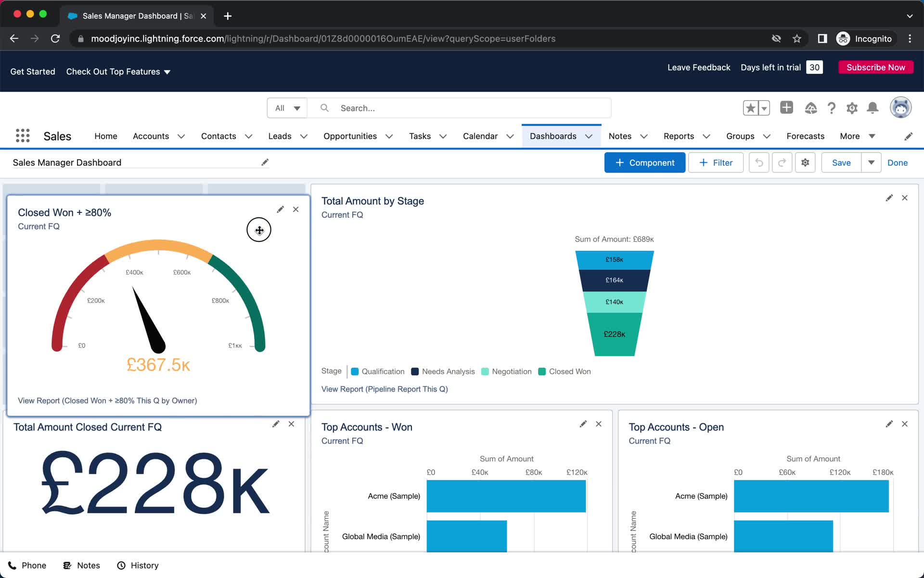Remove Total Amount Closed Current FQ component
Screen dimensions: 924x578
(291, 424)
